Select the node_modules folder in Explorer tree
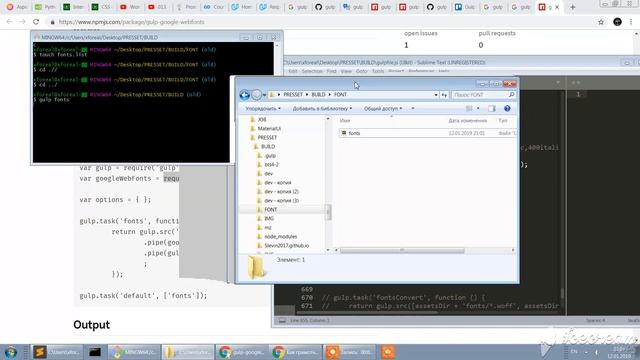This screenshot has width=640, height=360. point(280,236)
